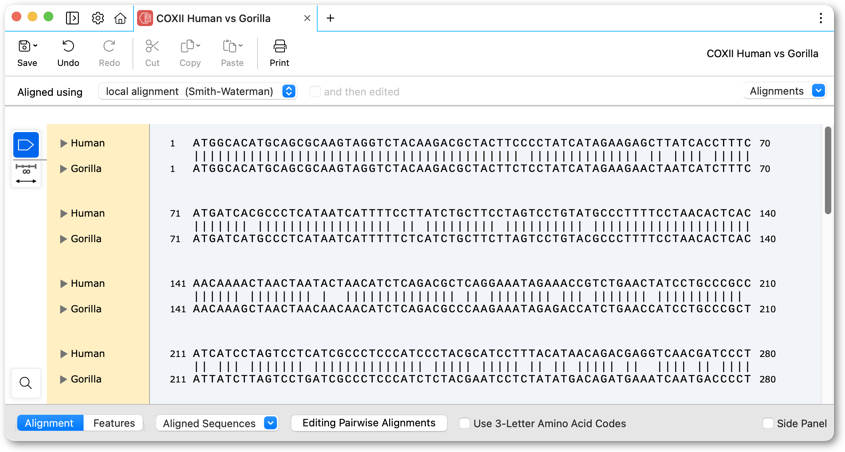The image size is (845, 452).
Task: Click Editing Pairwise Alignments button
Action: 369,423
